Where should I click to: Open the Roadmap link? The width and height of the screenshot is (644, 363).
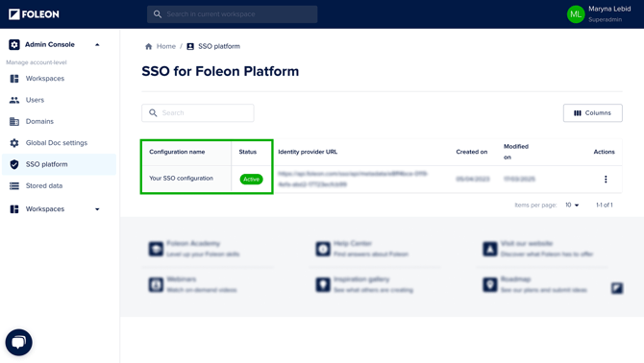[x=515, y=279]
